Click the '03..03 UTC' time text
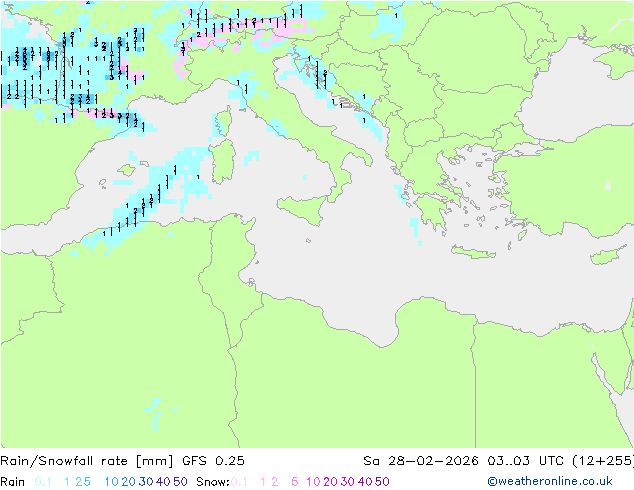 [526, 461]
